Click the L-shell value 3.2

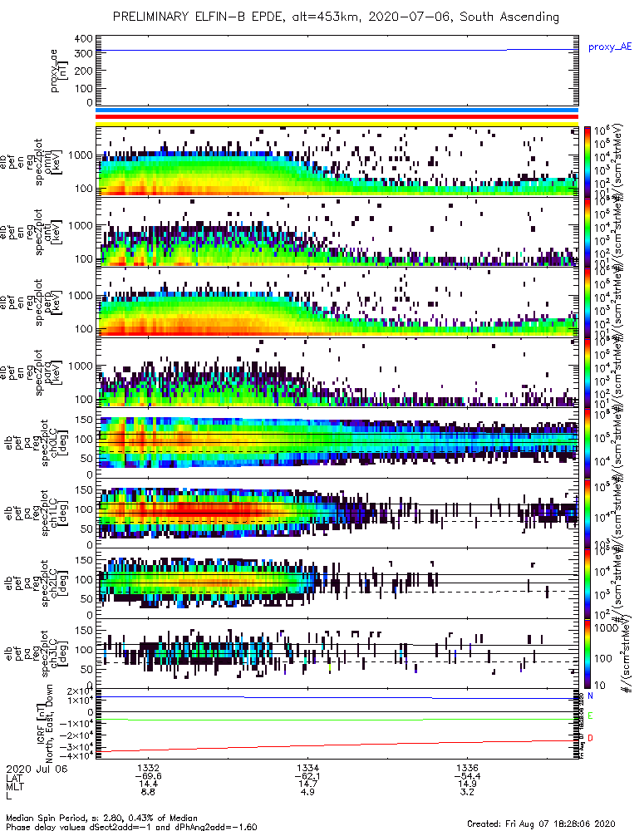click(468, 792)
